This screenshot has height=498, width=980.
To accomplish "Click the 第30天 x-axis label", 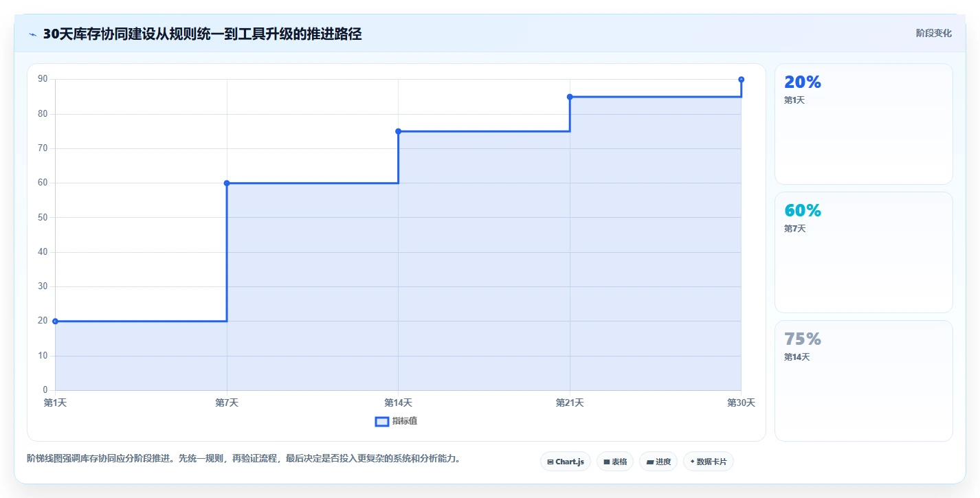I will [741, 403].
